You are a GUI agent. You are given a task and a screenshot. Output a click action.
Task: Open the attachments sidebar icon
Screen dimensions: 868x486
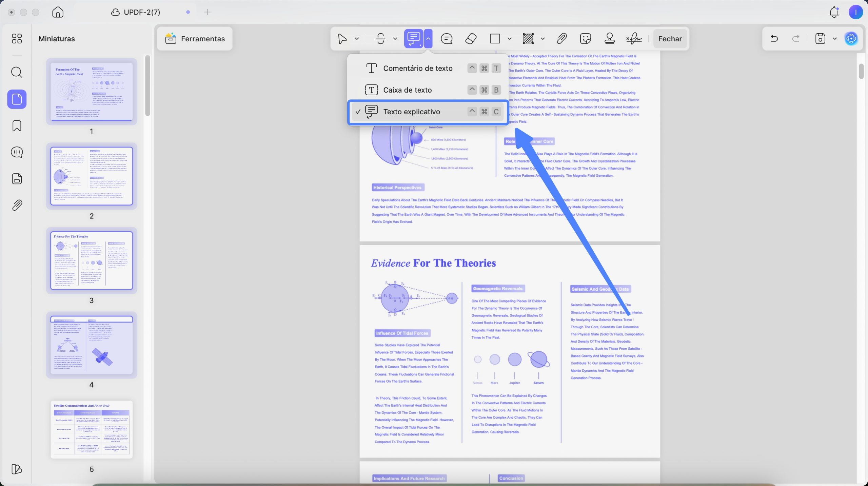(17, 205)
